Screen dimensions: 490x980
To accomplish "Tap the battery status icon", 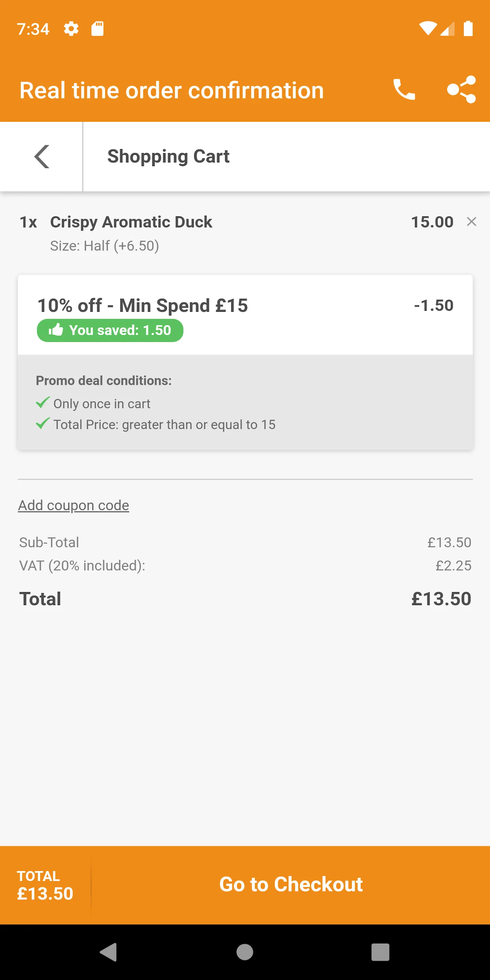I will click(x=468, y=29).
